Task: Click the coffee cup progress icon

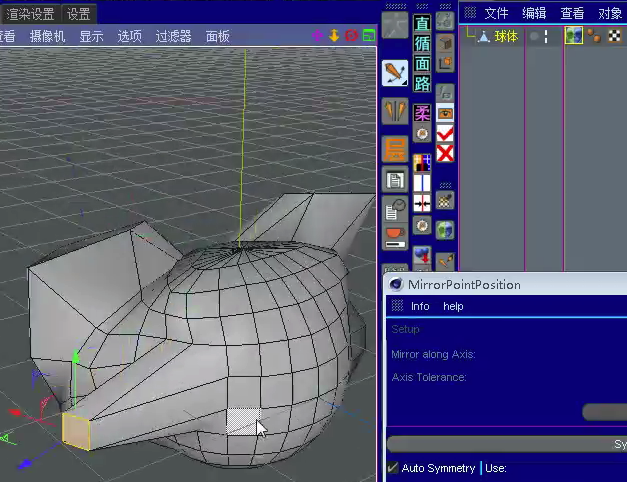Action: coord(395,236)
